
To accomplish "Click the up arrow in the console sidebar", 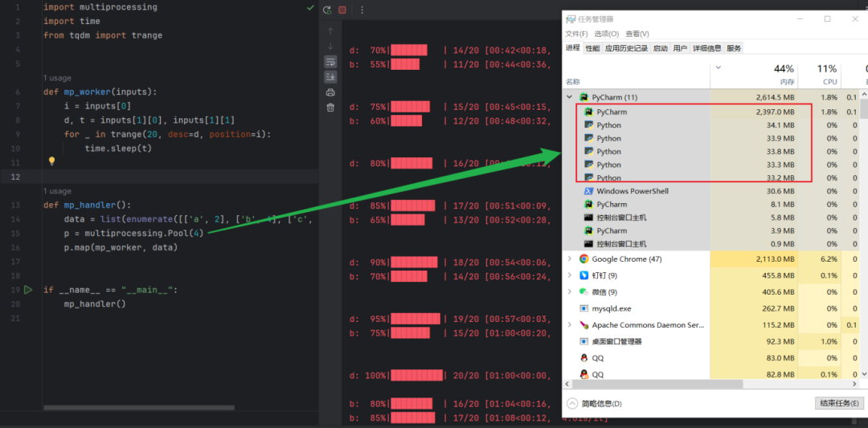I will tap(330, 31).
